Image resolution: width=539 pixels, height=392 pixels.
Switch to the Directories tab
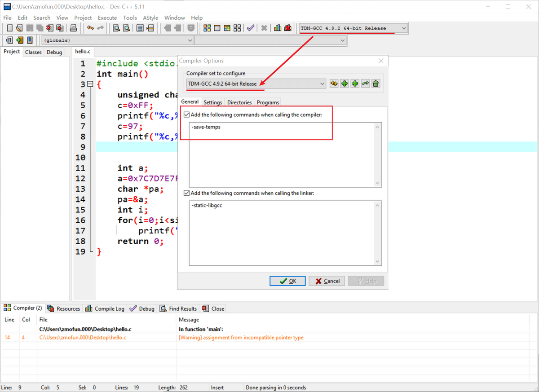(239, 102)
